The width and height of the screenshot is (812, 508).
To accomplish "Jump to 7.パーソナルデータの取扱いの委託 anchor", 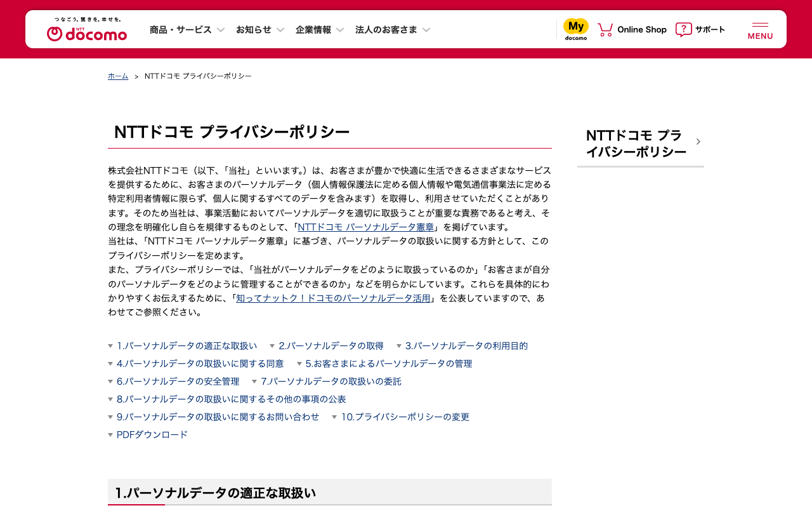I will [x=327, y=382].
